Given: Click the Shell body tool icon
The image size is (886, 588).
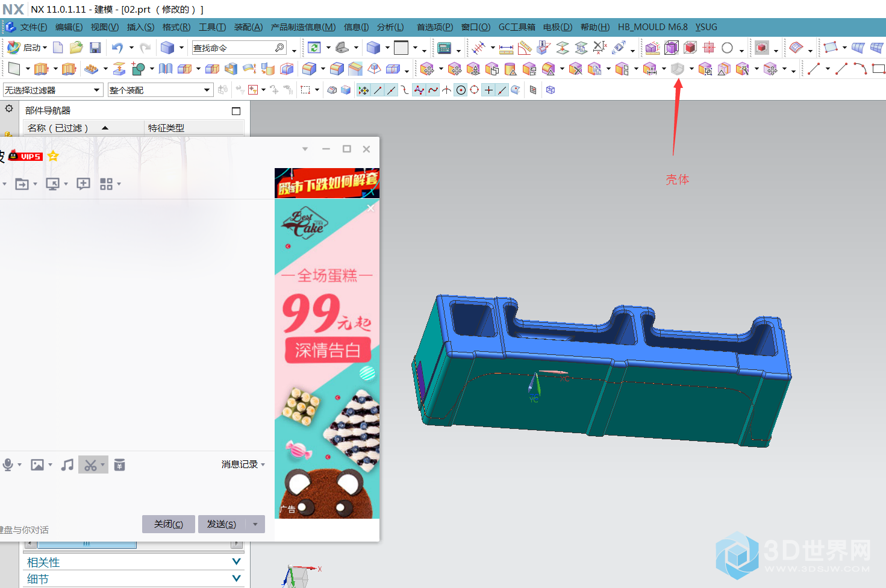Looking at the screenshot, I should 678,69.
